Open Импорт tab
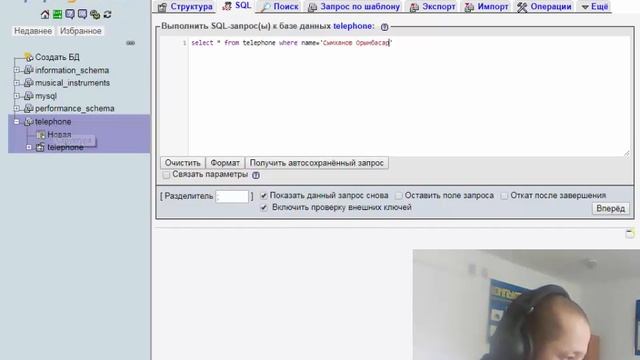Screen dimensions: 640x360 click(x=487, y=7)
